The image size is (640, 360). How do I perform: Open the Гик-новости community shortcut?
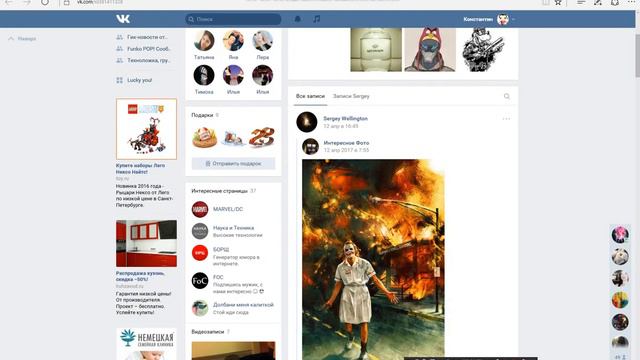coord(142,37)
